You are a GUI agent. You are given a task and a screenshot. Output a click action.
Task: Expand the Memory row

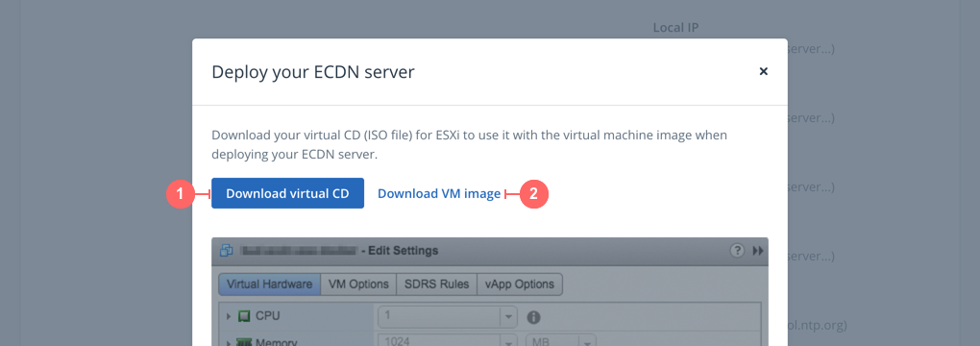coord(229,342)
